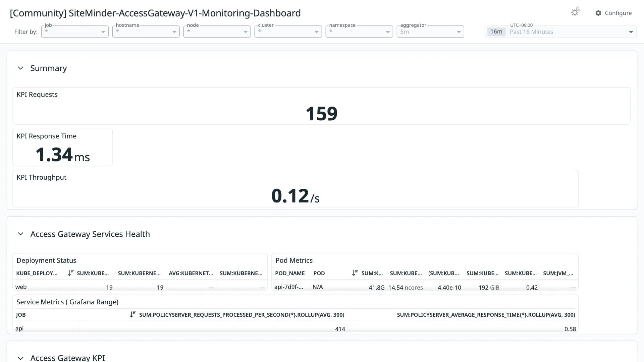644x362 pixels.
Task: Click the KPI Throughput value 0.12/s
Action: pyautogui.click(x=295, y=196)
